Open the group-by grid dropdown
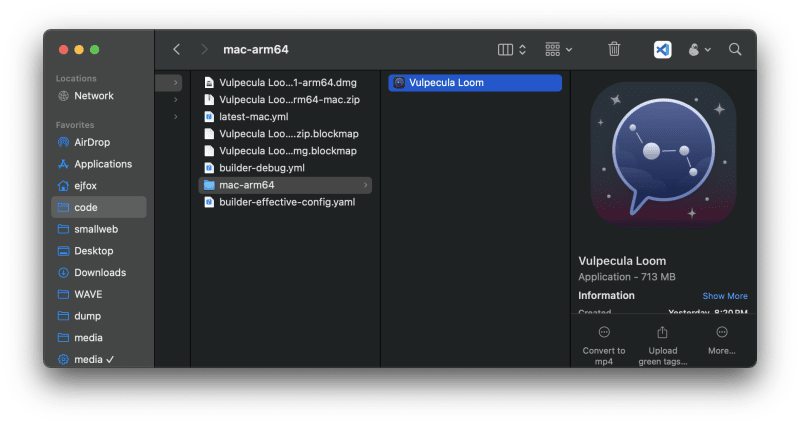Viewport: 800px width, 425px height. pos(558,49)
